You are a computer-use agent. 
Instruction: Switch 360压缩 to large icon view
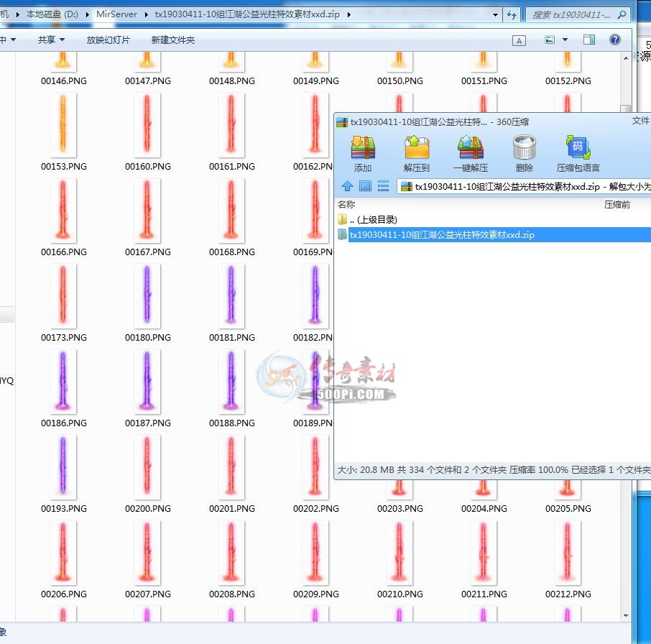(x=365, y=185)
